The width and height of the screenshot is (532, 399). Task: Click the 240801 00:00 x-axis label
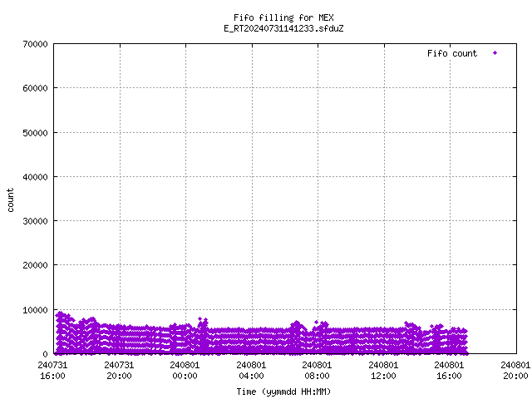(x=185, y=371)
